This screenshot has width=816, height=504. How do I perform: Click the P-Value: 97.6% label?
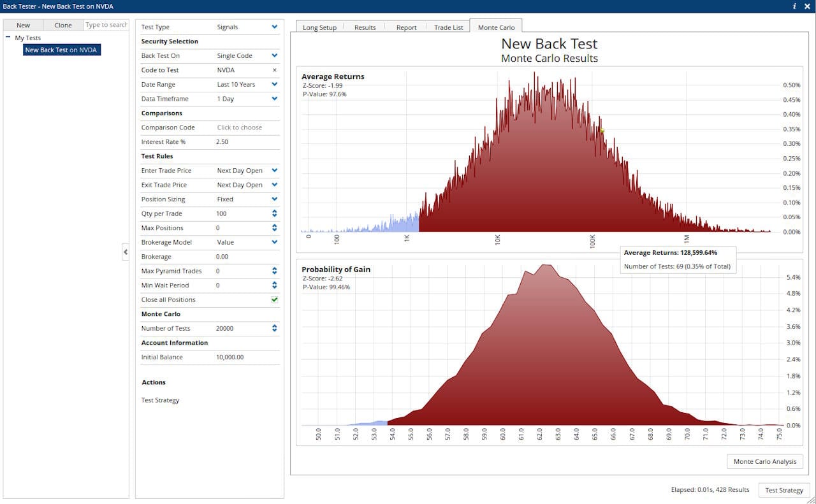[x=324, y=94]
